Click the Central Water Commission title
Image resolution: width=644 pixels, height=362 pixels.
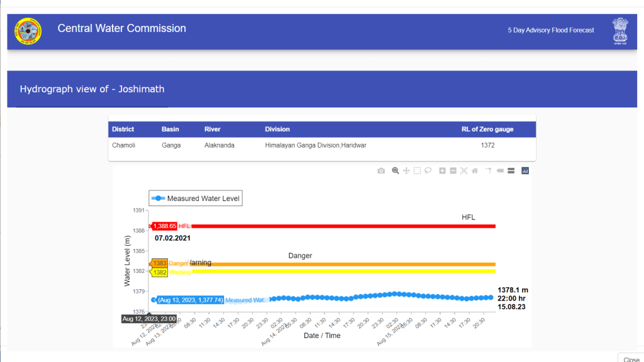pyautogui.click(x=122, y=28)
